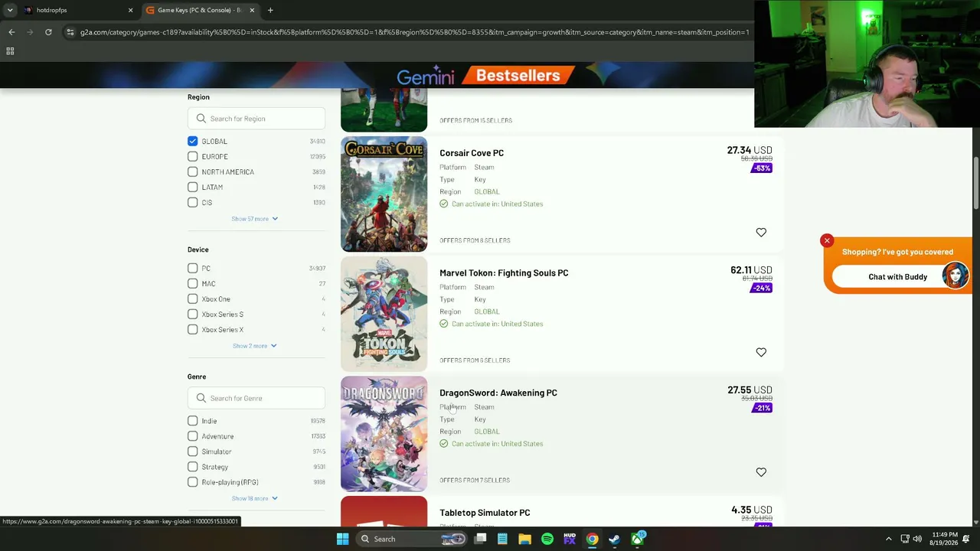Open the Notepad taskbar icon
This screenshot has height=551, width=980.
(x=502, y=539)
